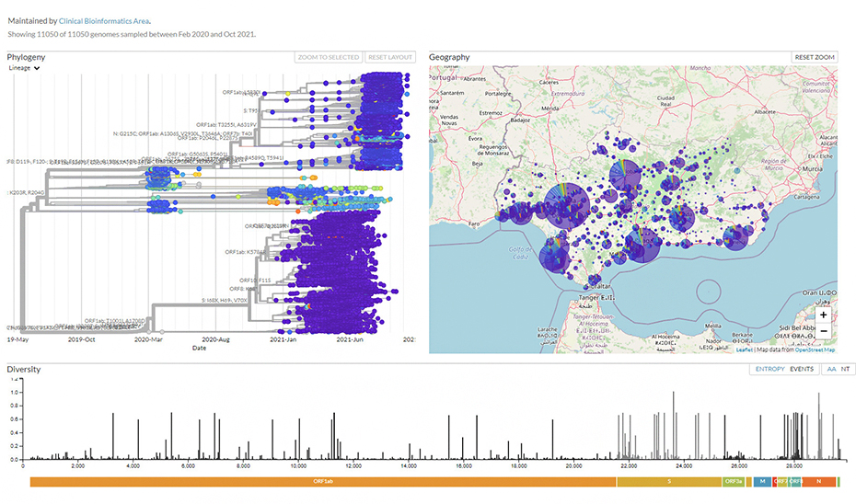Screen dimensions: 856x504
Task: Click the Reset Layout button
Action: click(390, 57)
